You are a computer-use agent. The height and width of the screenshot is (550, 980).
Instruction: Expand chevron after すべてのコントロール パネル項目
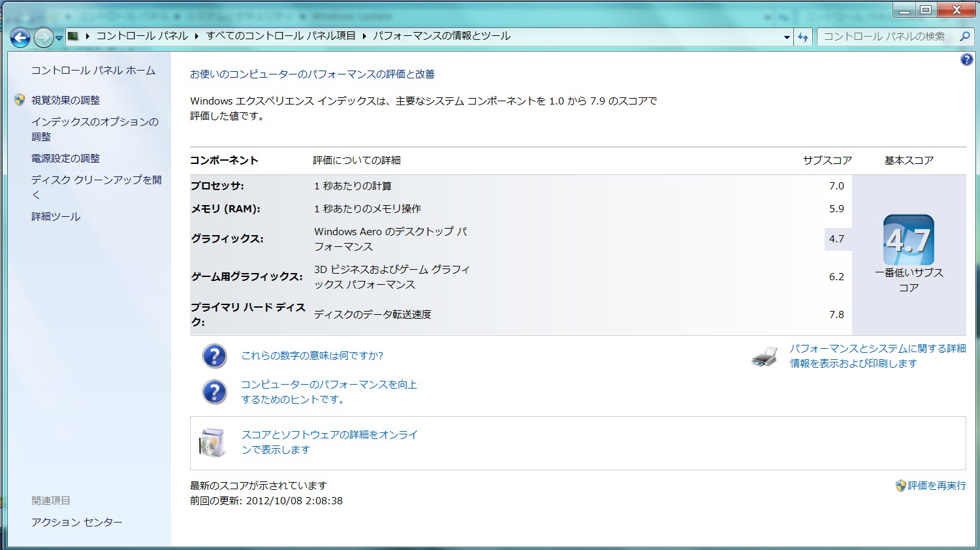[x=364, y=36]
